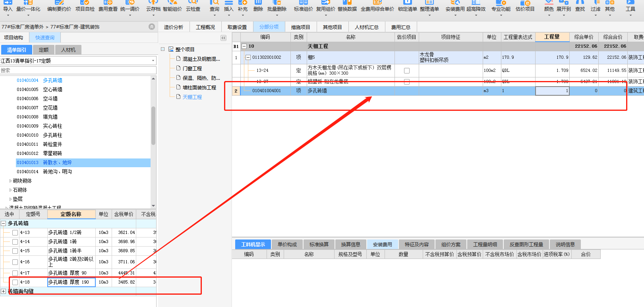Viewport: 644px width, 307px height.
Task: Click the 搜索 search field
Action: [78, 70]
